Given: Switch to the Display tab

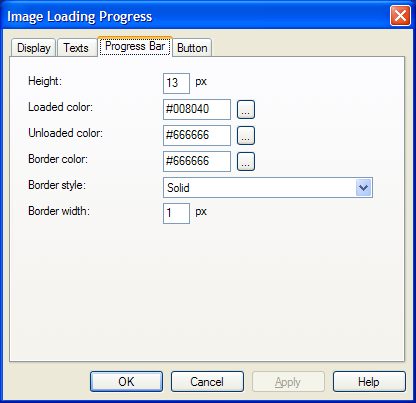Looking at the screenshot, I should 33,48.
